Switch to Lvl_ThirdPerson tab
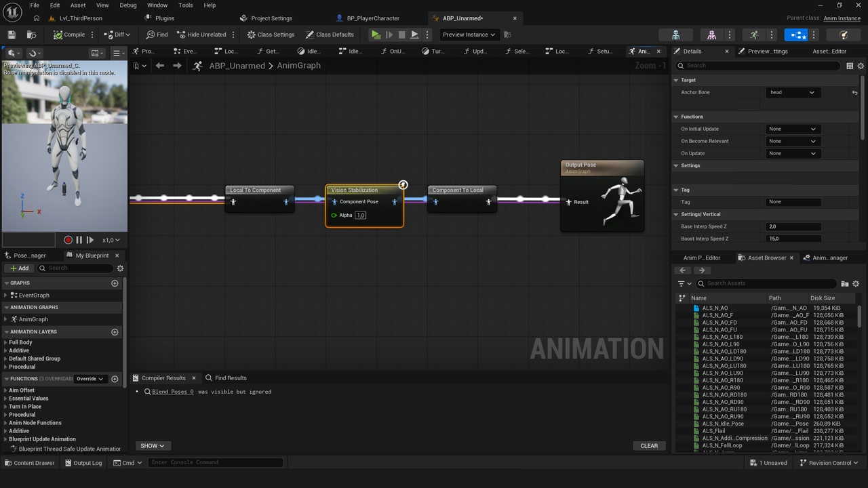Image resolution: width=868 pixels, height=488 pixels. pos(80,18)
